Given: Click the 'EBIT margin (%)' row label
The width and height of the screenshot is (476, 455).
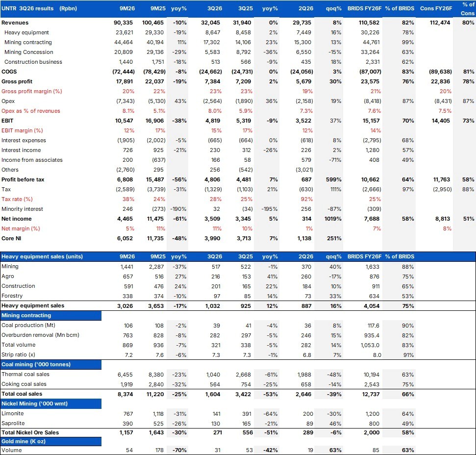Looking at the screenshot, I should click(x=22, y=130).
